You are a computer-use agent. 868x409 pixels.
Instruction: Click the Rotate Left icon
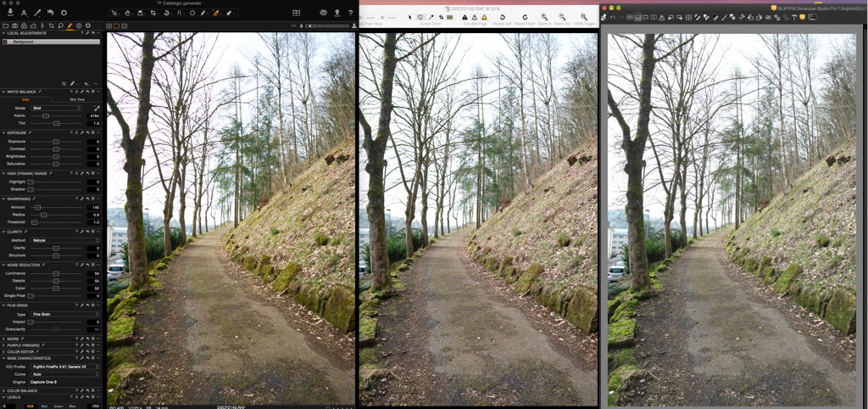[x=502, y=17]
